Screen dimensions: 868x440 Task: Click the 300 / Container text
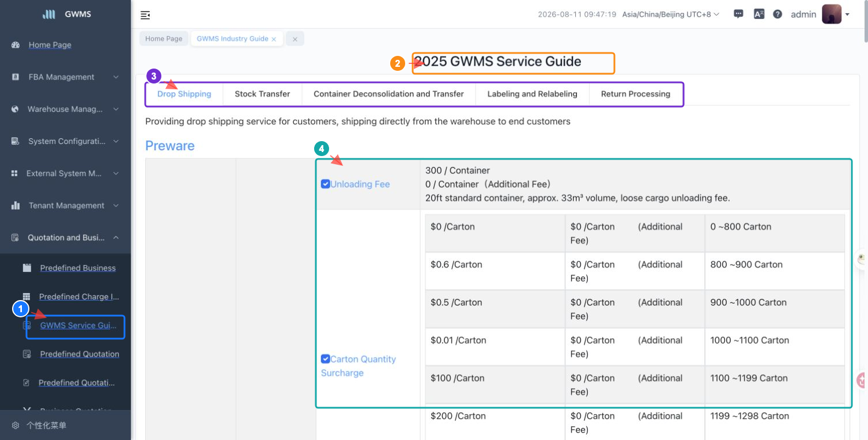pyautogui.click(x=458, y=170)
